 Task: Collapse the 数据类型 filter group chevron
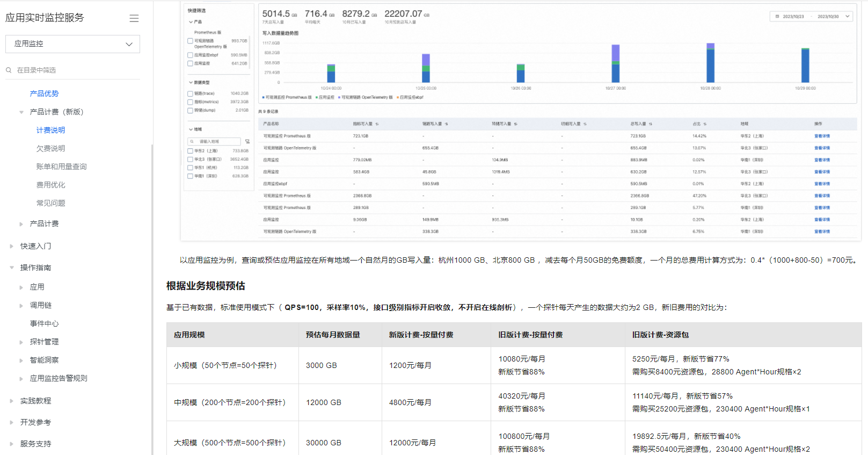coord(191,83)
